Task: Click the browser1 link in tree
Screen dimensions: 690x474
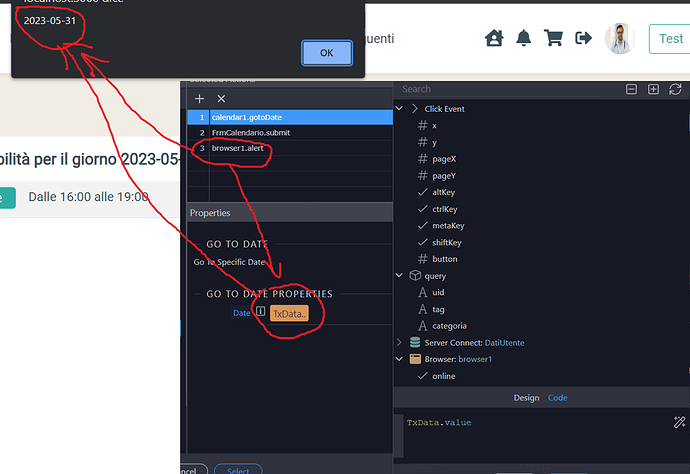Action: pyautogui.click(x=475, y=359)
